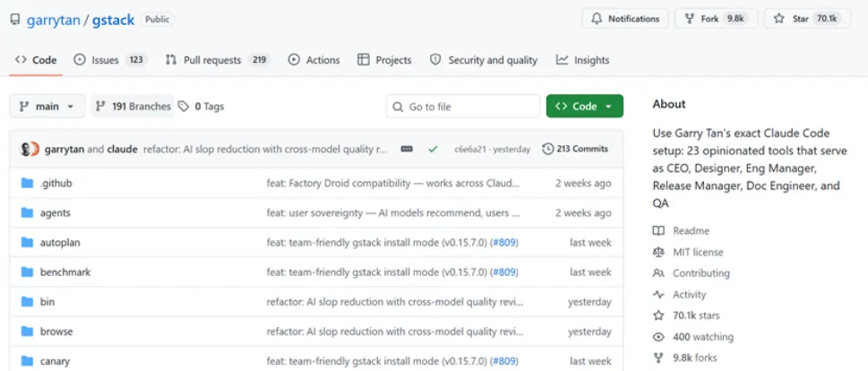
Task: Focus the Go to file search field
Action: 463,107
